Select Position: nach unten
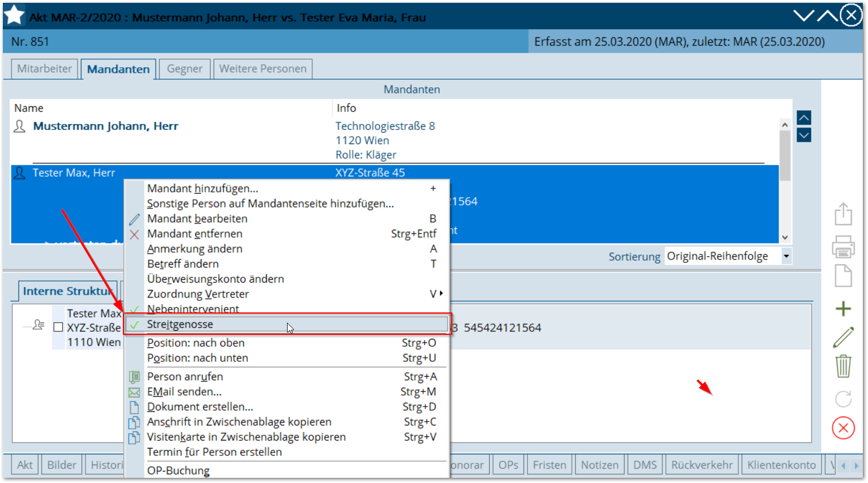The width and height of the screenshot is (868, 483). click(287, 358)
